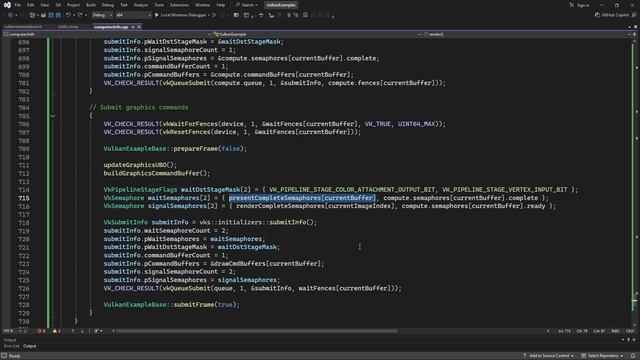Screen dimensions: 640x360
Task: Switch to the Output tab
Action: click(29, 346)
